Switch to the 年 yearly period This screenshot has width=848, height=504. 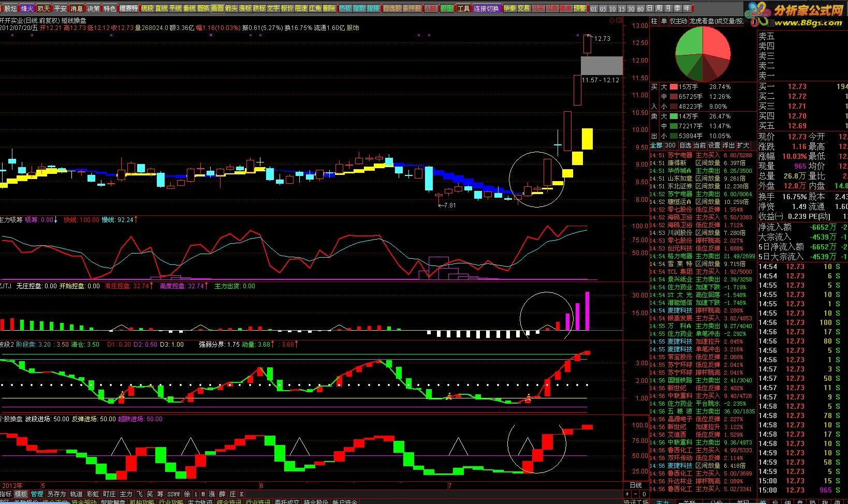tap(686, 8)
